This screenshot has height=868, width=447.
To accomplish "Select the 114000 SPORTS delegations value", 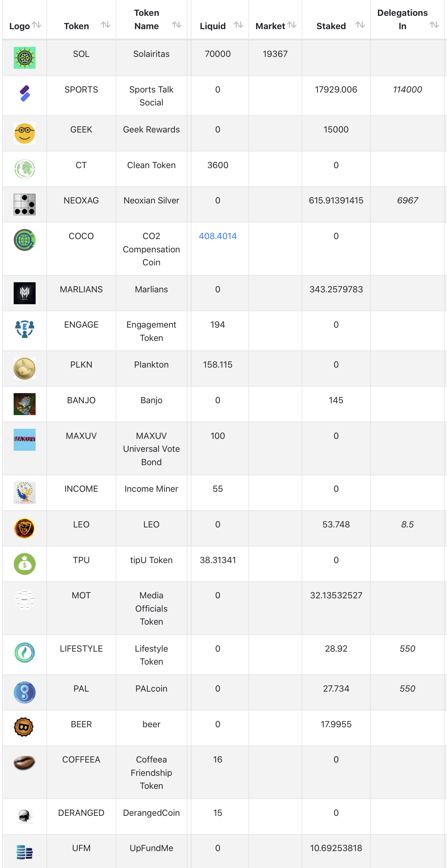I will [407, 90].
